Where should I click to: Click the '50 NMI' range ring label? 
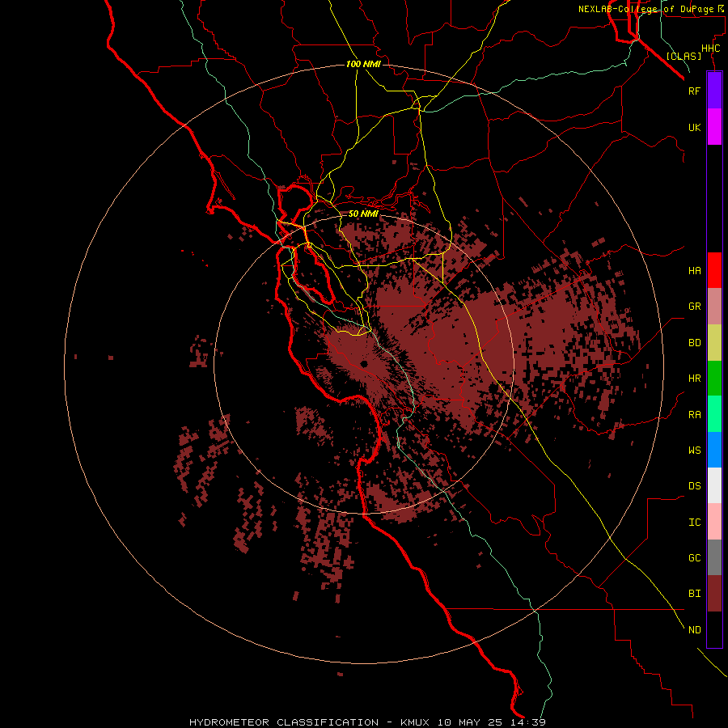363,214
